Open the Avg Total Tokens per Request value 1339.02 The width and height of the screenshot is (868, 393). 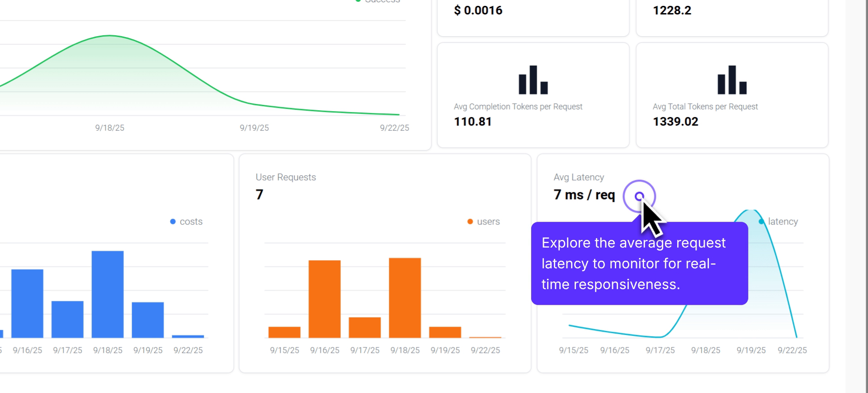[675, 122]
